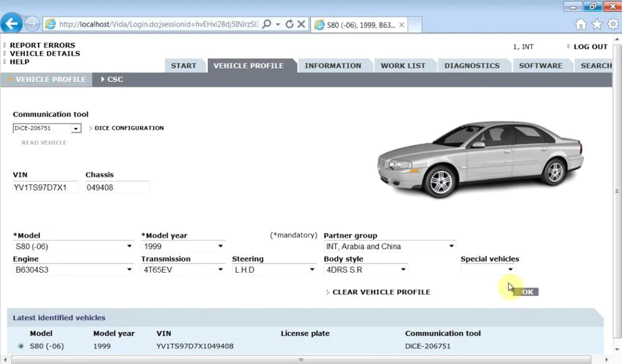The image size is (622, 364).
Task: Open the browser Home icon
Action: coord(581,25)
